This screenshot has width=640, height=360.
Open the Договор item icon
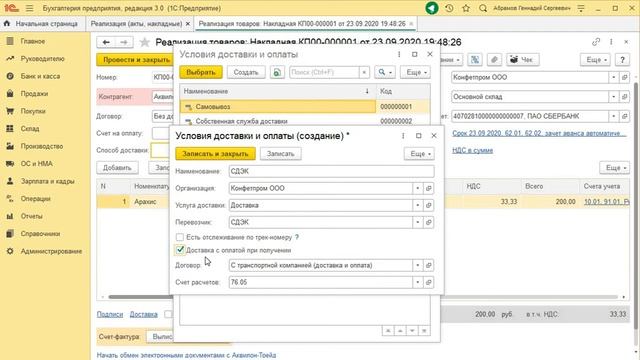pyautogui.click(x=429, y=265)
